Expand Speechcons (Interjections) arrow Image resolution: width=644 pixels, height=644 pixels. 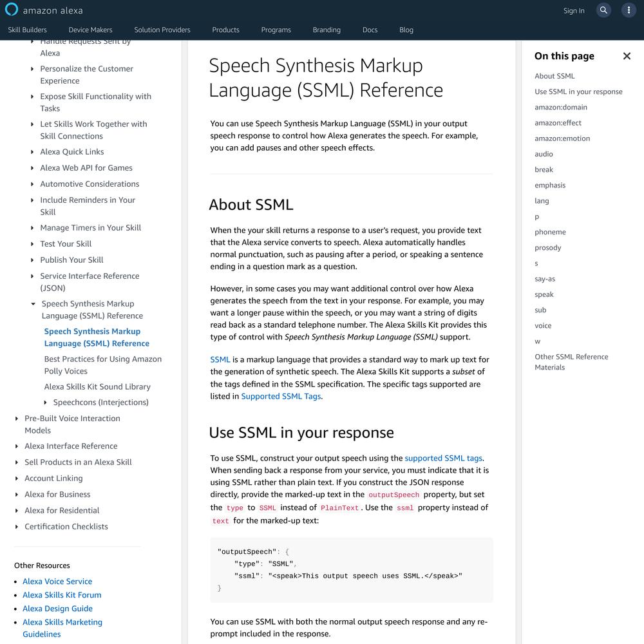[45, 402]
